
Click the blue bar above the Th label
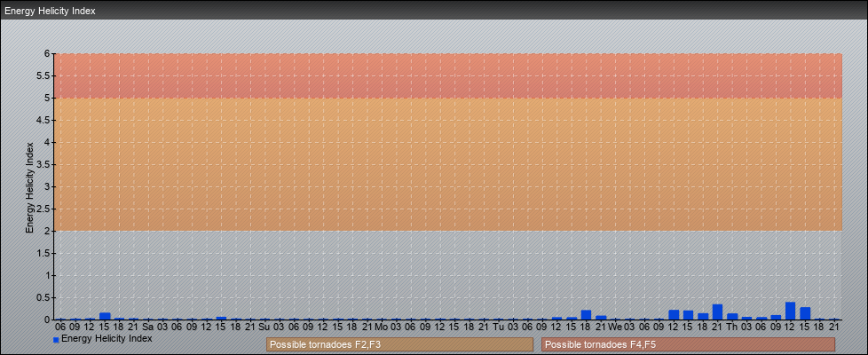coord(732,316)
